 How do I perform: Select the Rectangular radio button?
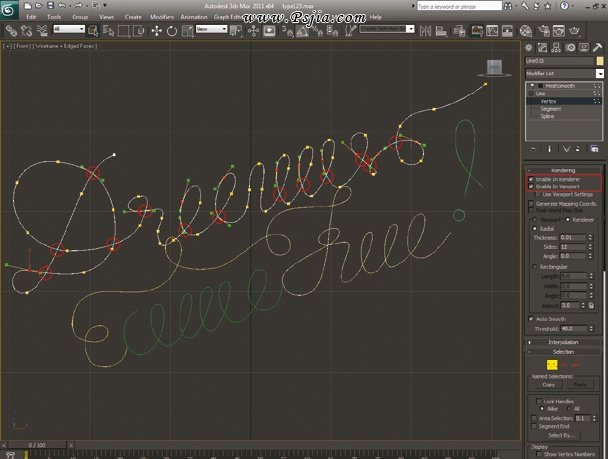coord(535,267)
